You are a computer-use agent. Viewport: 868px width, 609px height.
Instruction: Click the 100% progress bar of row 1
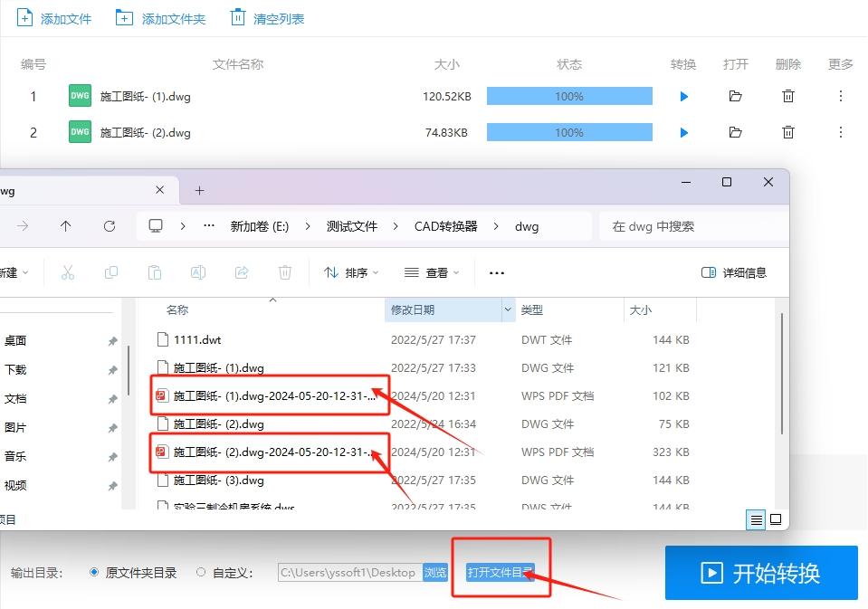tap(569, 96)
